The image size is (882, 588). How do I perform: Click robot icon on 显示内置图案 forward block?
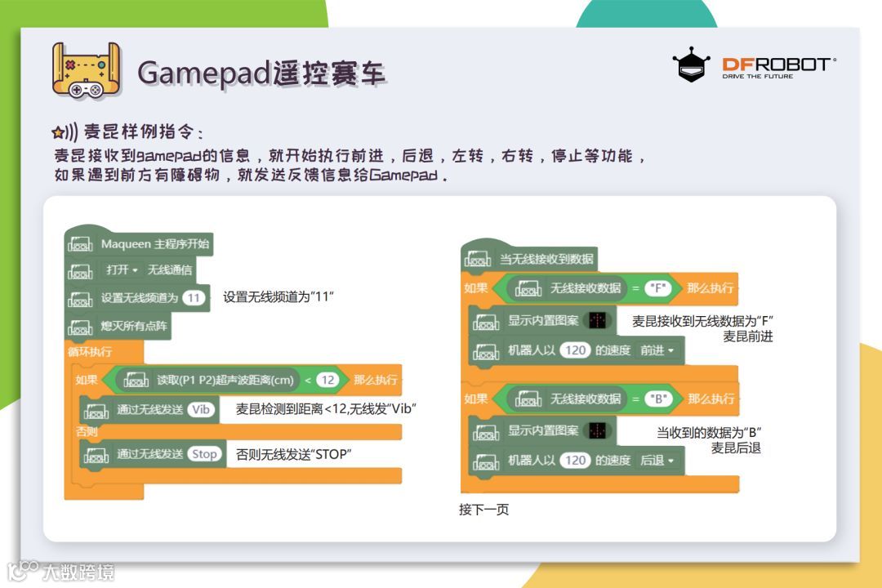tap(486, 321)
